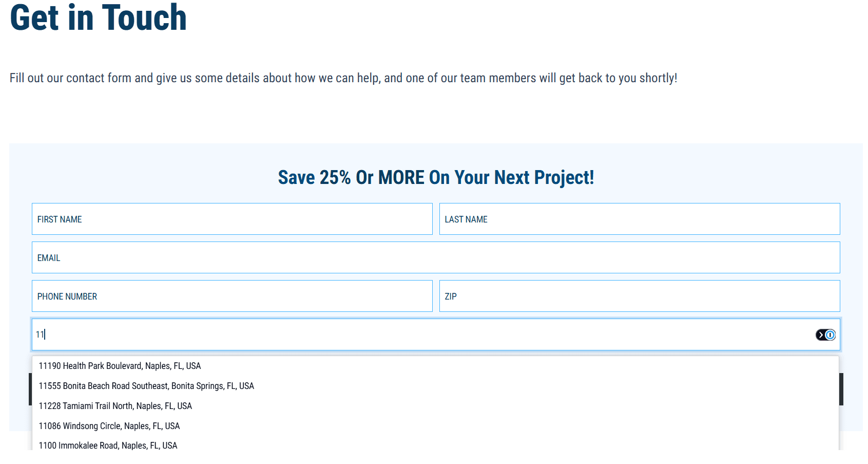Click empty space inside the suggestions dropdown
The image size is (868, 464).
pyautogui.click(x=565, y=406)
